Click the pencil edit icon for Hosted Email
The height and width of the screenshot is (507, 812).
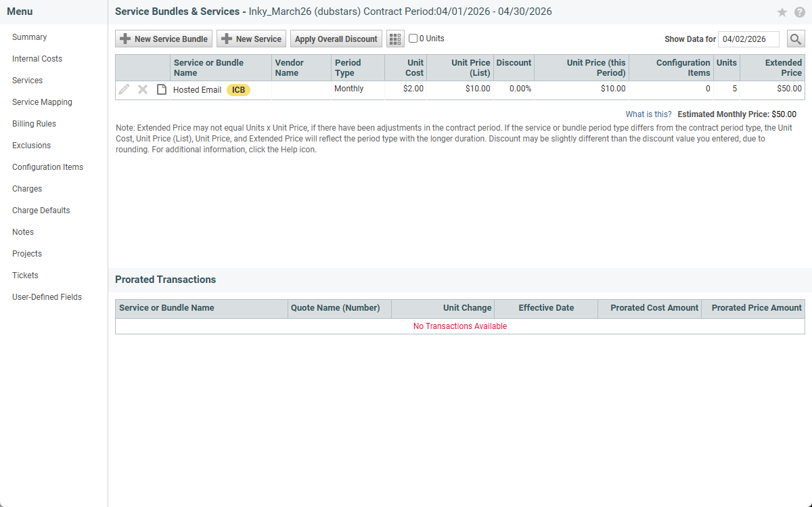coord(124,89)
